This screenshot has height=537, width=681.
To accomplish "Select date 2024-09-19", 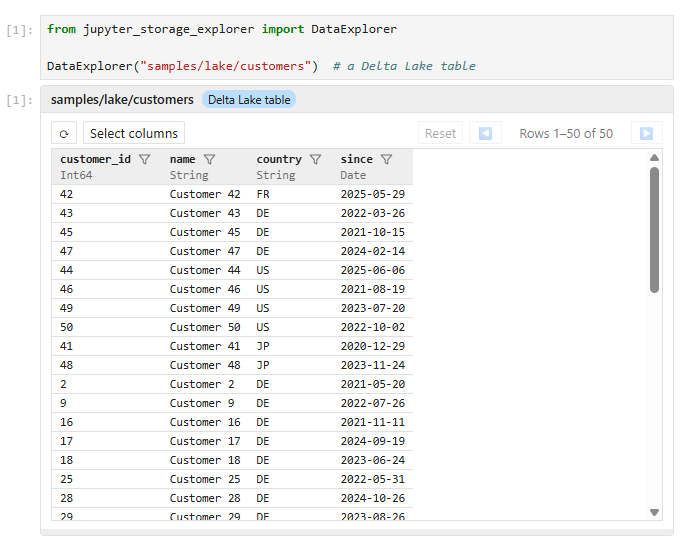I will pos(373,441).
